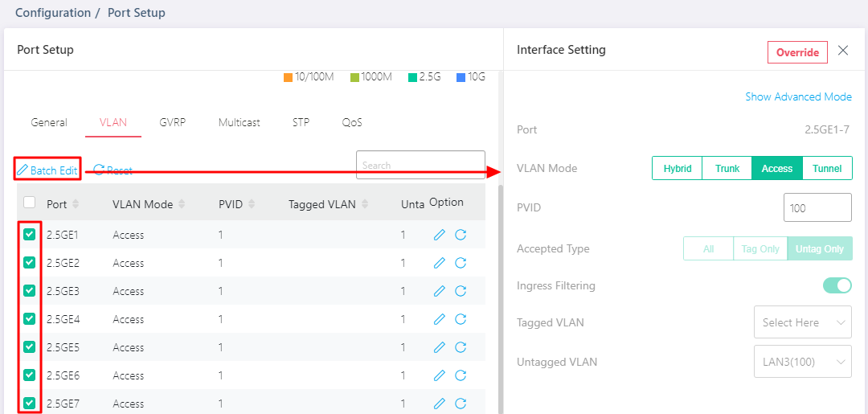This screenshot has width=868, height=414.
Task: Open the Multicast tab
Action: [x=239, y=123]
